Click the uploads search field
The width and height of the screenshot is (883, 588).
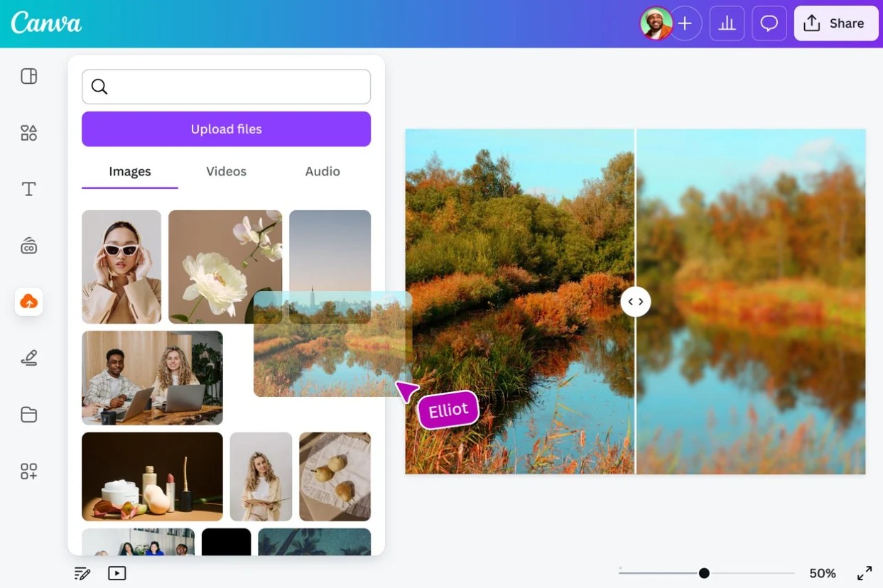(234, 87)
